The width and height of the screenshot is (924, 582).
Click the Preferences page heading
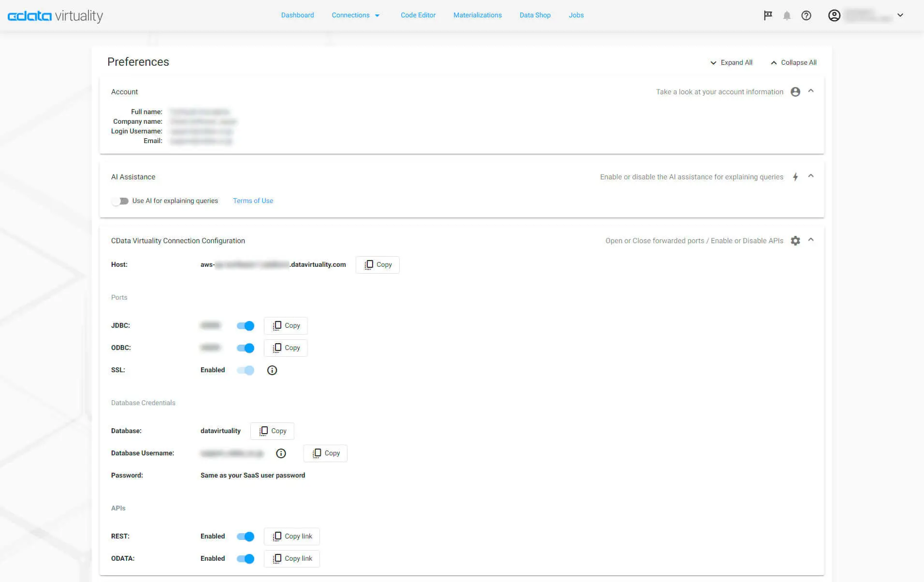138,62
